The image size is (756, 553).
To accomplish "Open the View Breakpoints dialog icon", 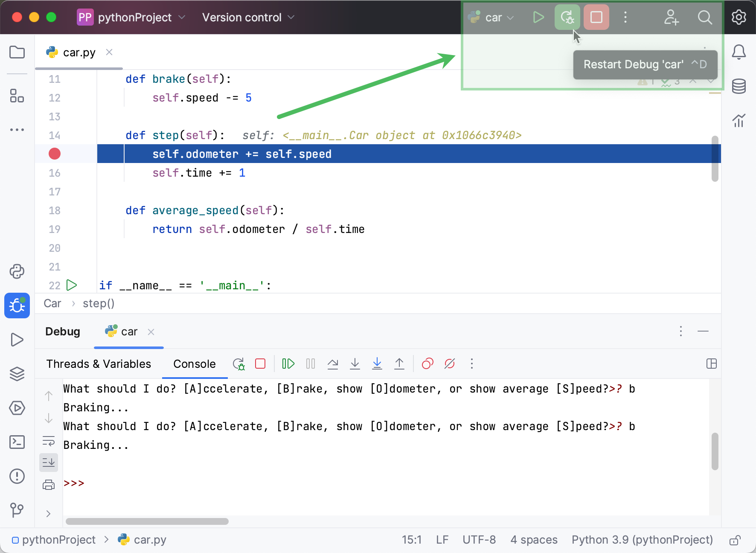I will pos(427,364).
